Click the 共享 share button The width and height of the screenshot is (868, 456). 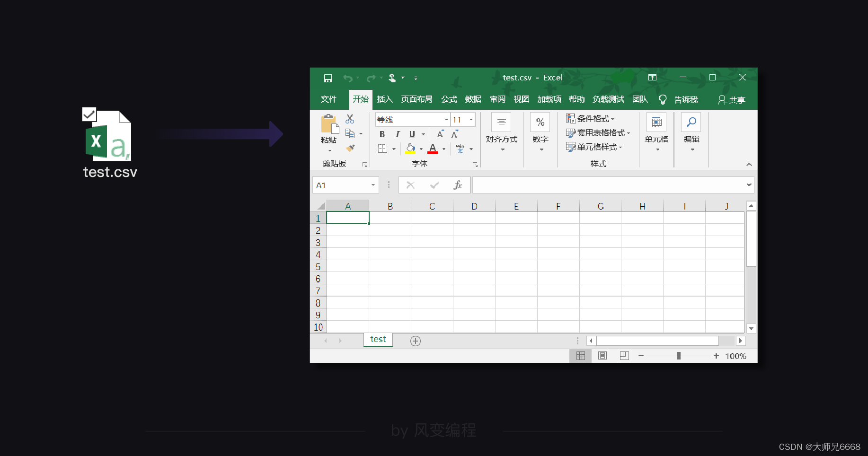[732, 100]
